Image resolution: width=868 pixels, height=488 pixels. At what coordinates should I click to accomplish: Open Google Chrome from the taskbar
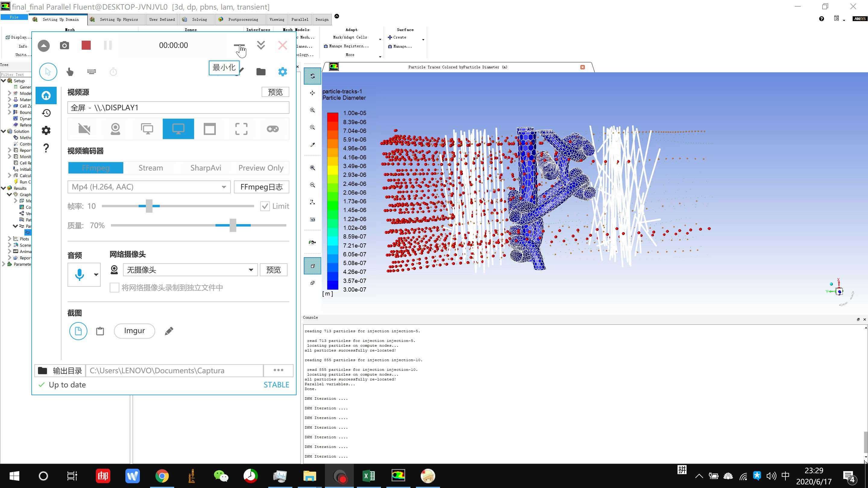point(162,476)
